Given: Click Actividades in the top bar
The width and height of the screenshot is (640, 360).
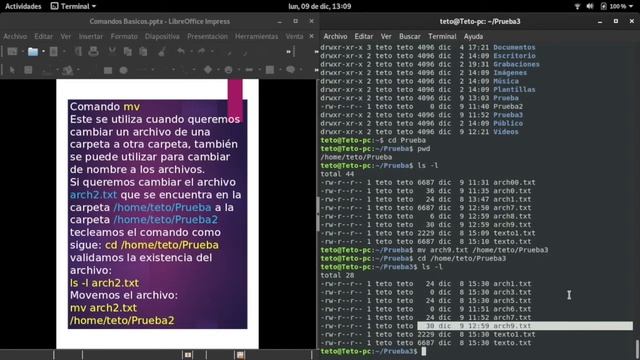Looking at the screenshot, I should pyautogui.click(x=23, y=6).
